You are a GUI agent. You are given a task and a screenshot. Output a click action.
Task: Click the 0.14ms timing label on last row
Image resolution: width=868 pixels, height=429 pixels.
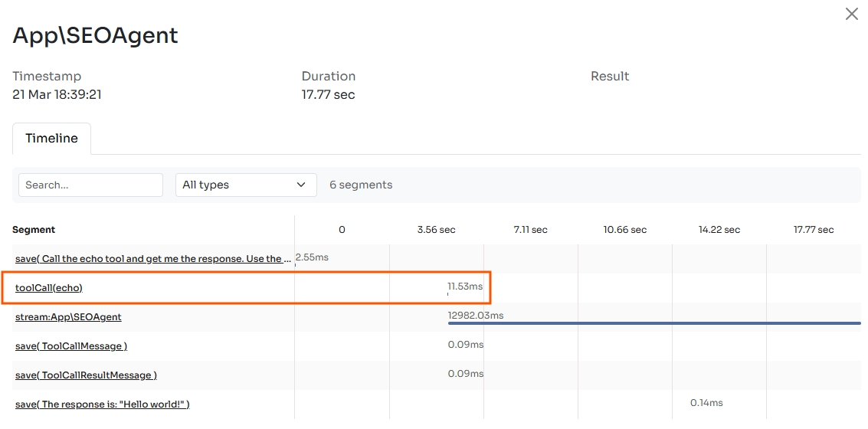706,403
